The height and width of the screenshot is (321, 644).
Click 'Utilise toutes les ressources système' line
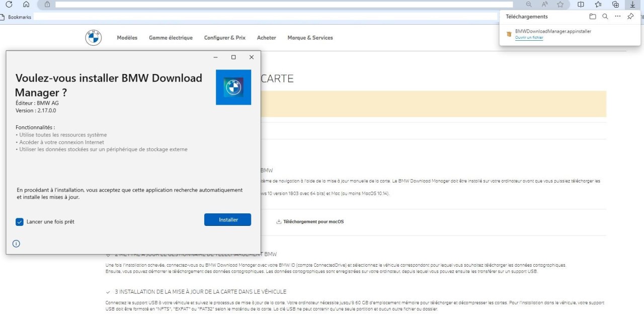(x=61, y=135)
